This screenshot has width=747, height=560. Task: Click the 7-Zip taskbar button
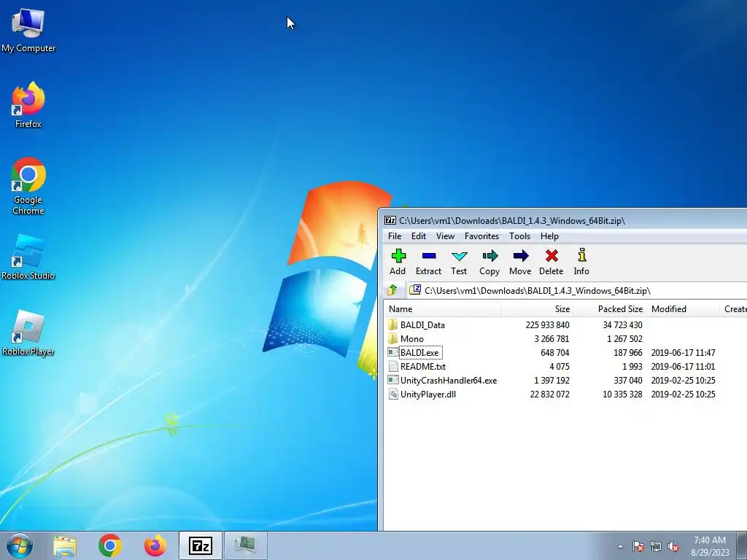(x=200, y=545)
